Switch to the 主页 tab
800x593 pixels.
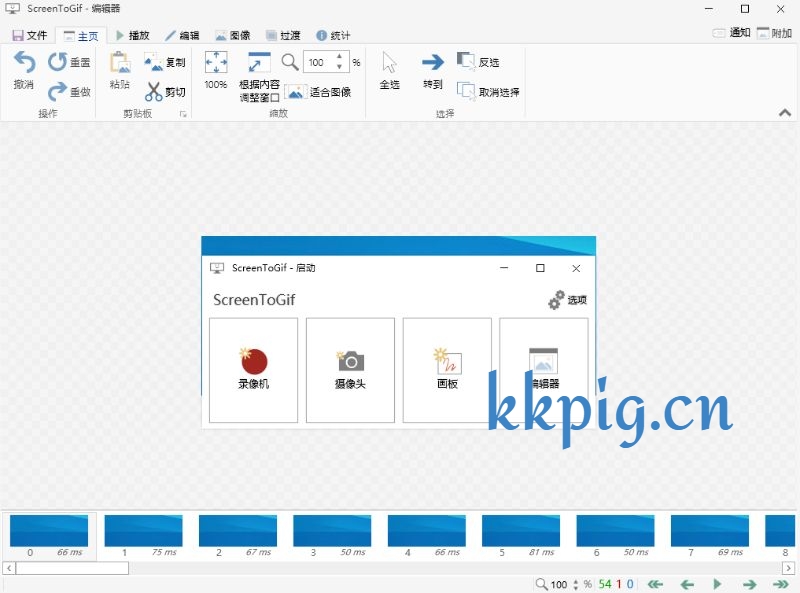81,36
